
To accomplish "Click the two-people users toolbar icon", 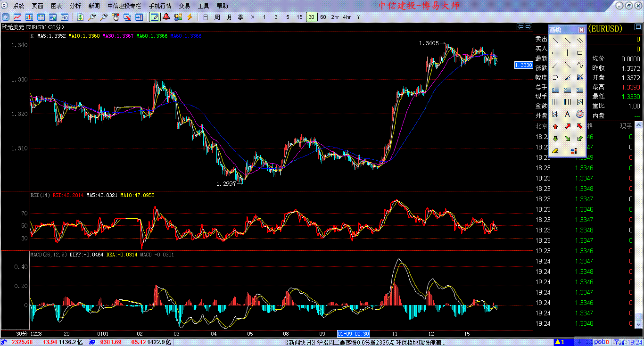I will pos(178,17).
